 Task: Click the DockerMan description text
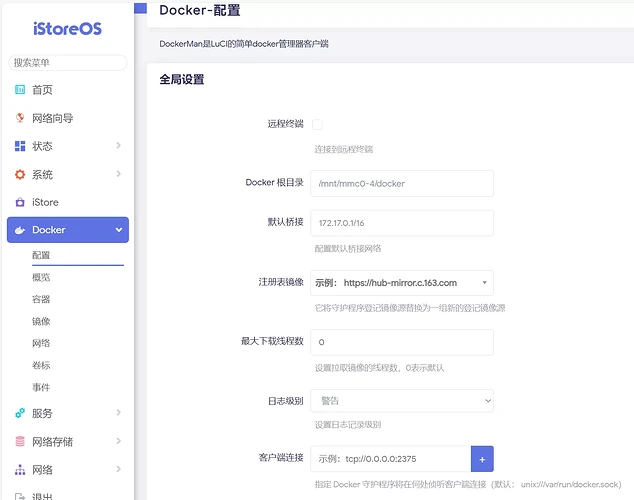(x=244, y=44)
